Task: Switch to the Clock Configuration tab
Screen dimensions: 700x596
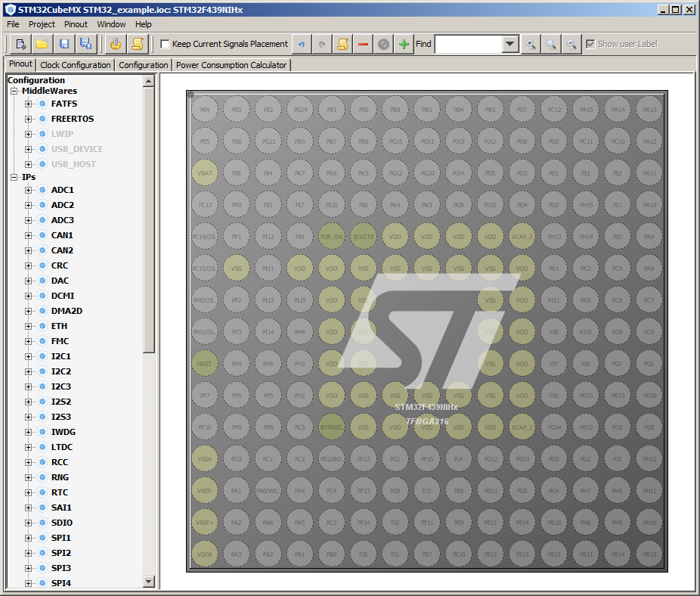Action: 76,65
